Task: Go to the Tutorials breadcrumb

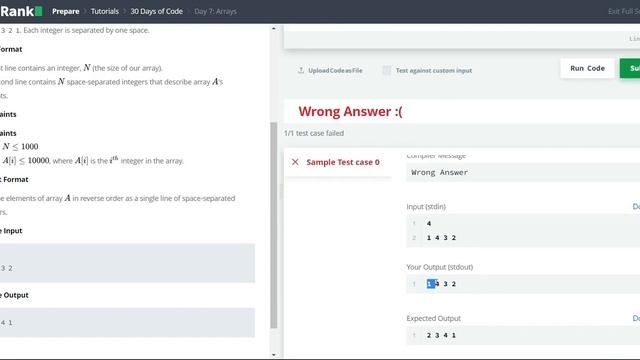Action: click(104, 11)
